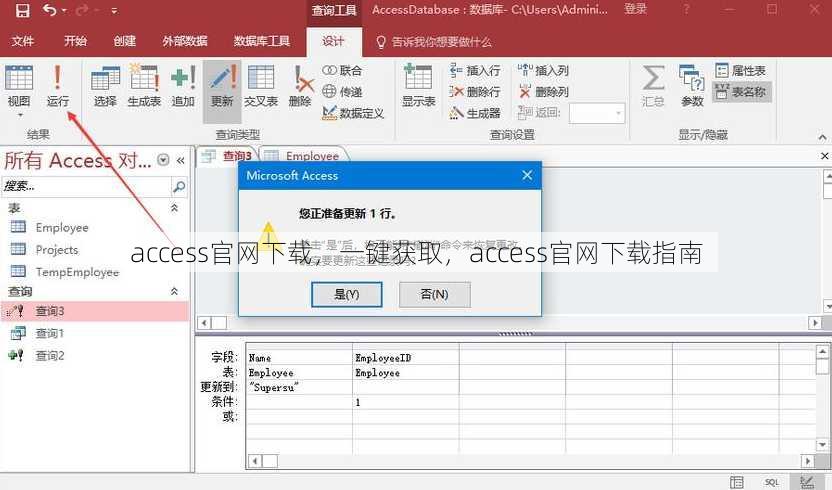The height and width of the screenshot is (490, 832).
Task: Open the 外部数据 ribbon tab
Action: click(x=185, y=41)
